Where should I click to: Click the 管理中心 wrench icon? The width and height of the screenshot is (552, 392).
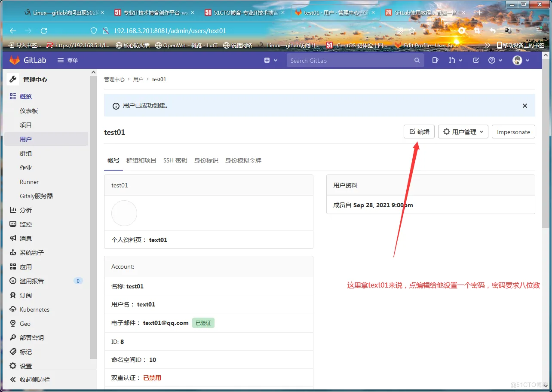(x=13, y=79)
